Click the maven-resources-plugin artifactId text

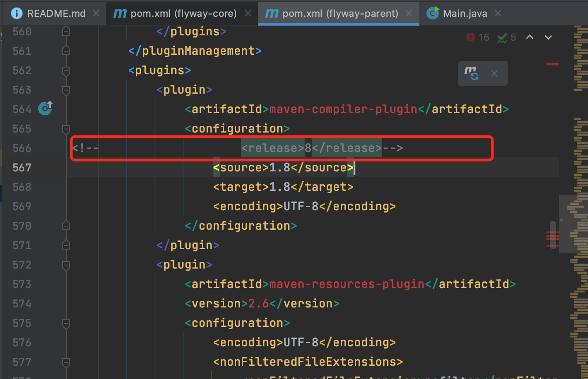[347, 284]
